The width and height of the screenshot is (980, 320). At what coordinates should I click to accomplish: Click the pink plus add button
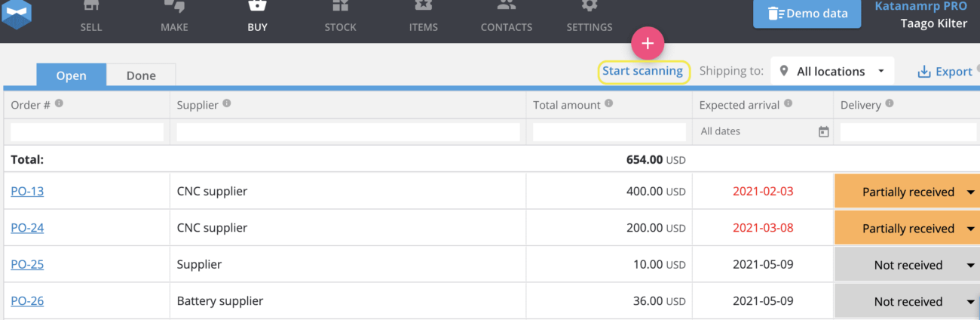[x=647, y=44]
